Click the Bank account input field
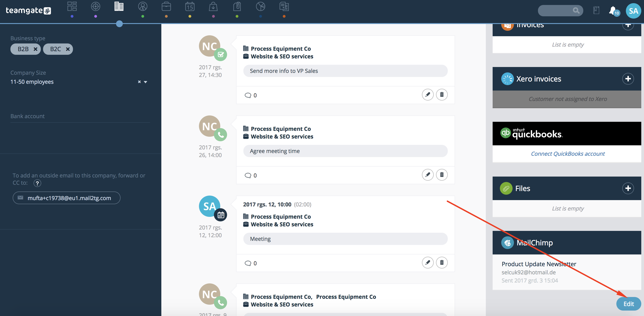 pos(80,116)
